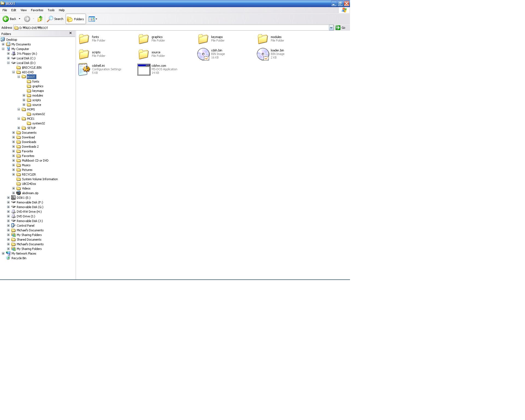The height and width of the screenshot is (420, 525).
Task: Open the Back history dropdown arrow
Action: tap(19, 19)
